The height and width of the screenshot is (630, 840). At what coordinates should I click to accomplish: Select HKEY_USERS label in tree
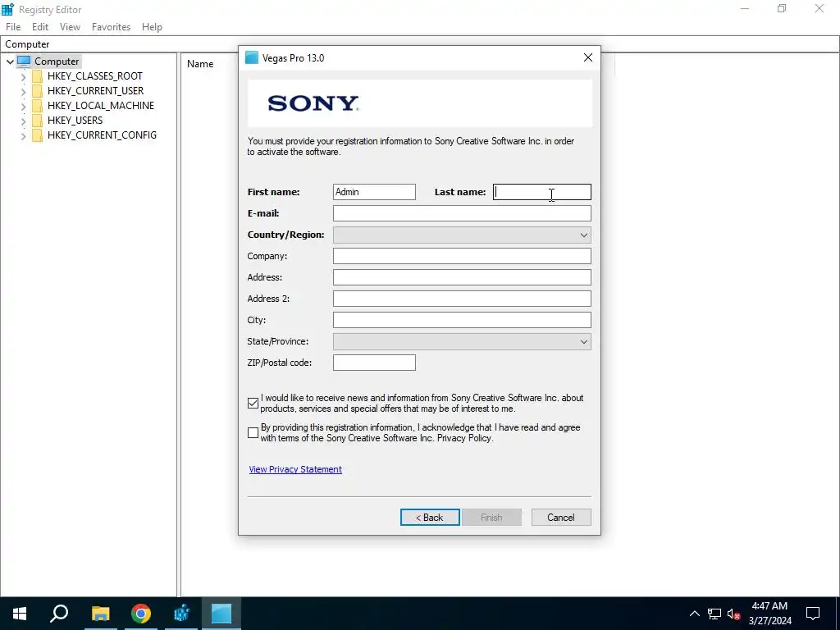[75, 121]
